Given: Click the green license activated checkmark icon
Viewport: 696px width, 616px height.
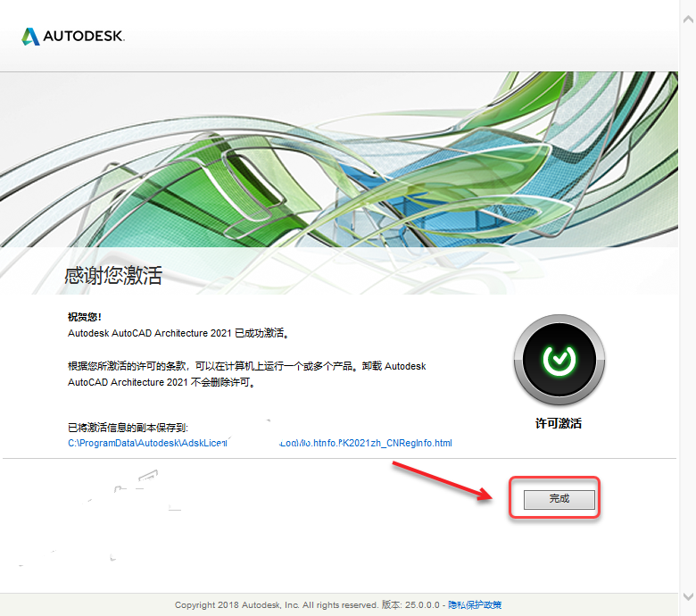Looking at the screenshot, I should pos(559,360).
